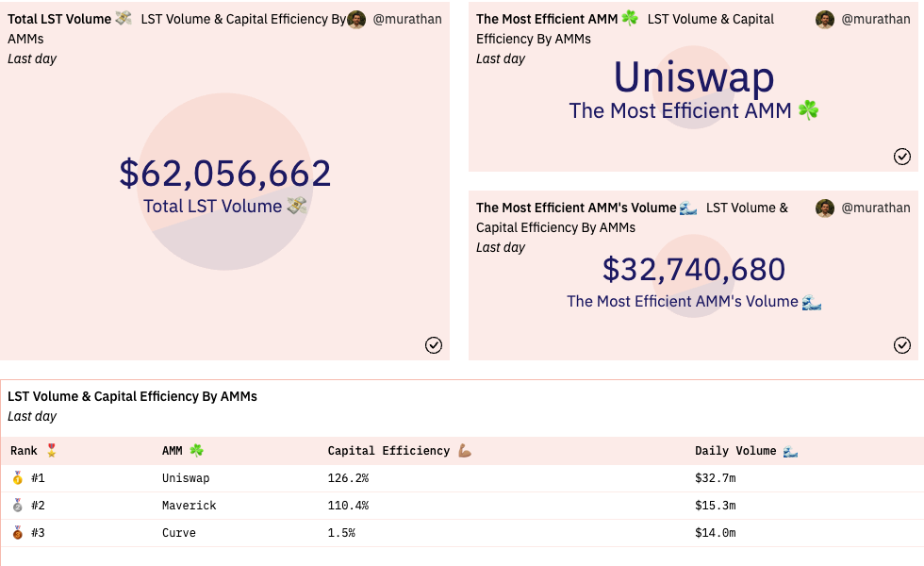This screenshot has width=924, height=566.
Task: Click the AMM column header
Action: (174, 451)
